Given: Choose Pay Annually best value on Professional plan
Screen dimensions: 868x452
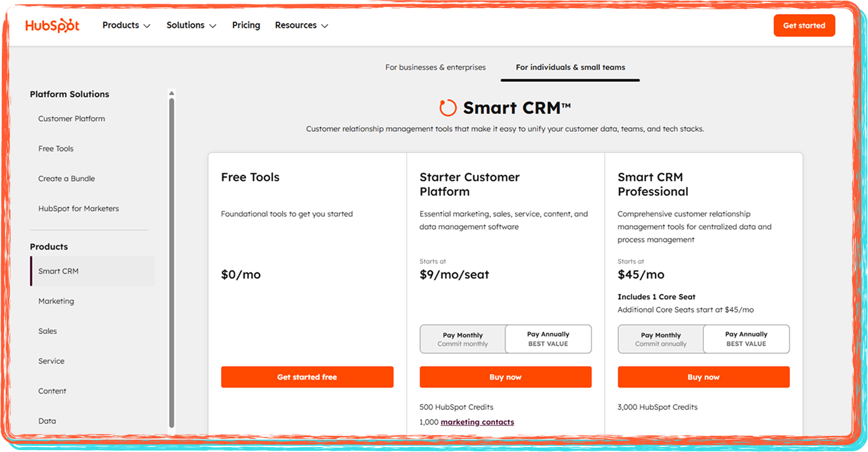Looking at the screenshot, I should [x=746, y=339].
